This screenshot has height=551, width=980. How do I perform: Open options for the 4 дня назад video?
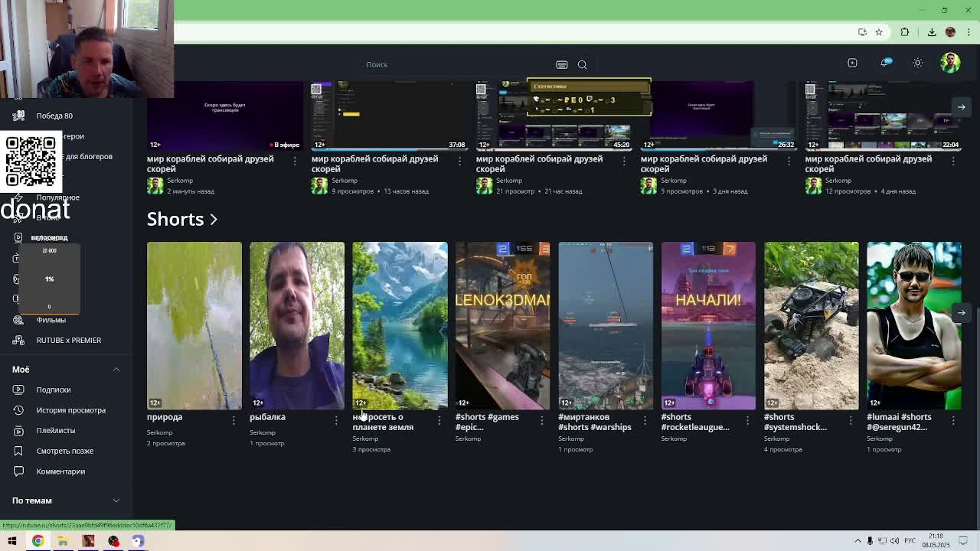[x=953, y=161]
